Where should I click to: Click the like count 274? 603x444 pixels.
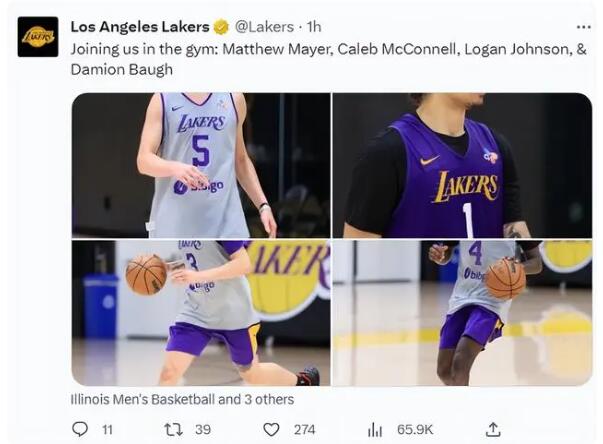[304, 429]
